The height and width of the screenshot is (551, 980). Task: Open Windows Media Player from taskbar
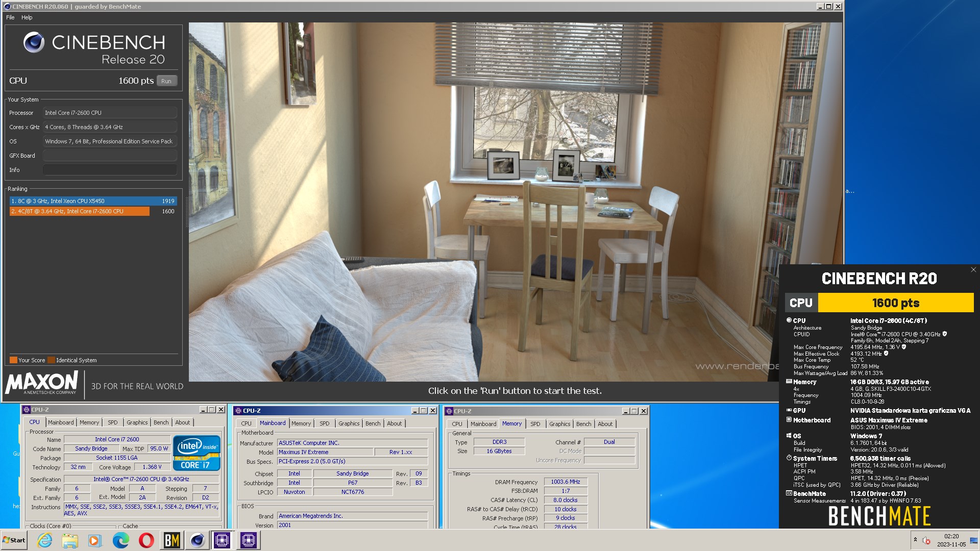point(95,540)
